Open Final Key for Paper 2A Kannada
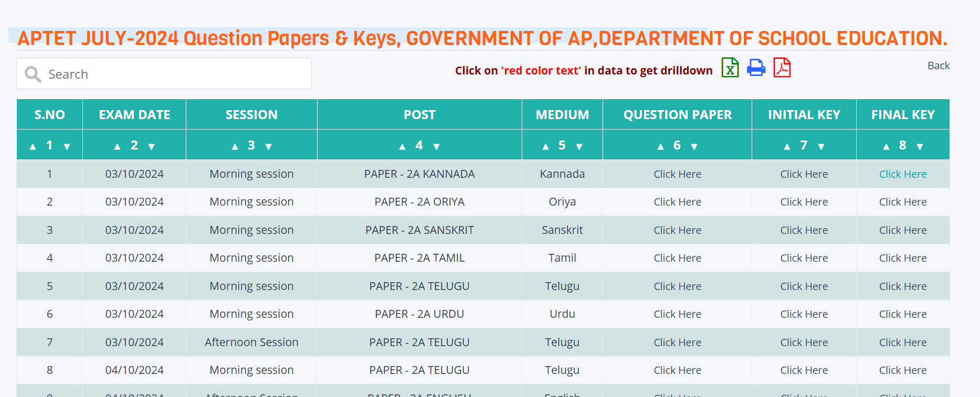This screenshot has width=980, height=397. (903, 174)
